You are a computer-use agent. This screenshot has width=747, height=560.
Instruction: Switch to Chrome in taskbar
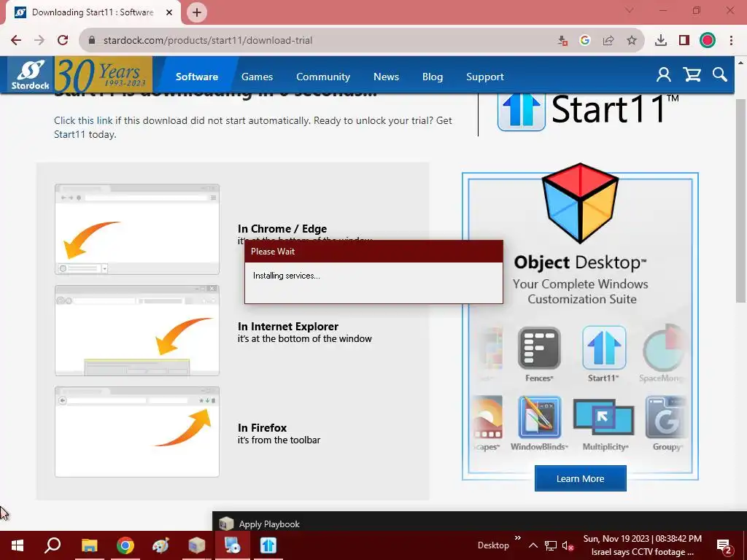[x=125, y=545]
